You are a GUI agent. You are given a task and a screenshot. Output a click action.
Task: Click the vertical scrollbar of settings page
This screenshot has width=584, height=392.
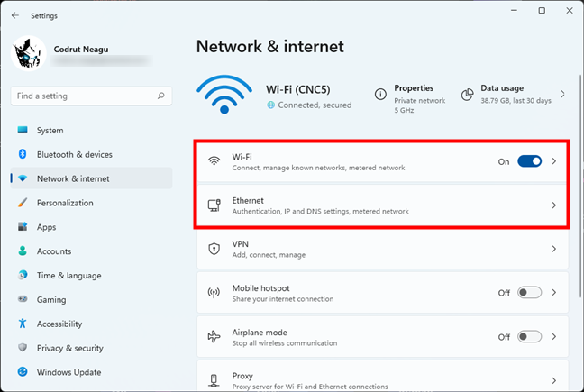[x=579, y=187]
